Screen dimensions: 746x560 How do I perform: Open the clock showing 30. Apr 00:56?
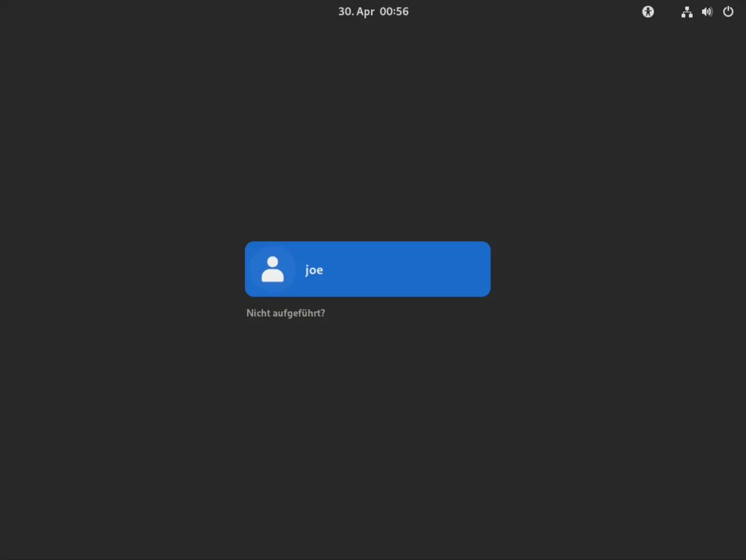(373, 11)
